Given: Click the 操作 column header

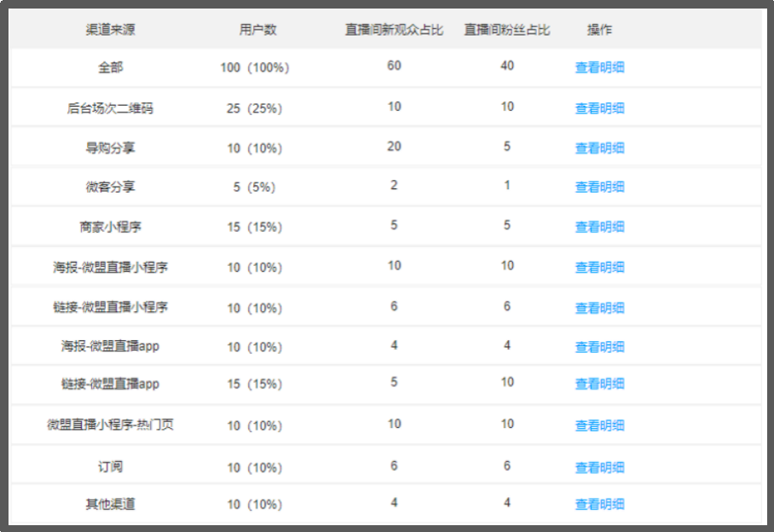Looking at the screenshot, I should [599, 30].
